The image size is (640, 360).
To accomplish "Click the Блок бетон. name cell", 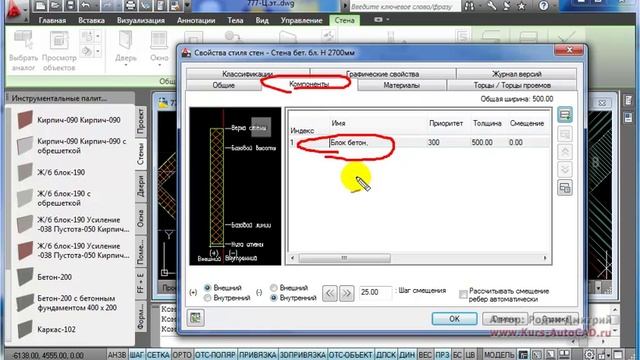I will coord(378,142).
